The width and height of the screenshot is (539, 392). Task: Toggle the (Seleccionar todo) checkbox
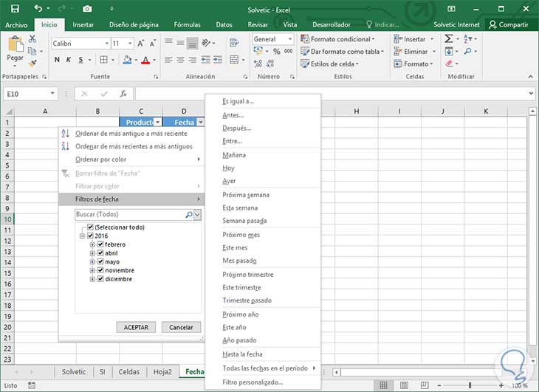point(90,227)
